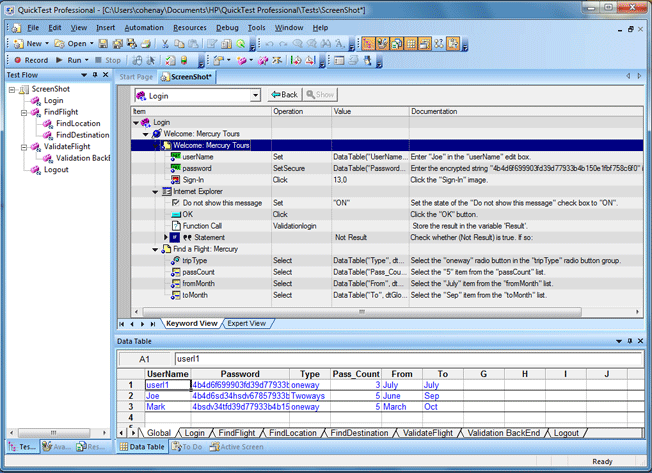Screen dimensions: 652x473
Task: Collapse the 'Find a Flight: Mercury' step group
Action: click(x=156, y=249)
